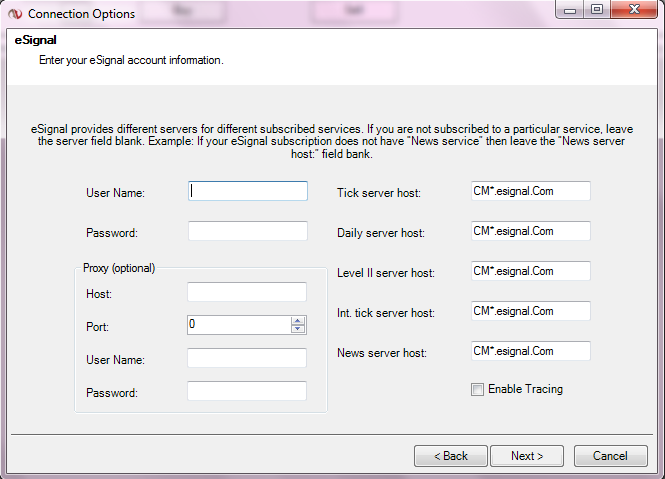Focus the eSignal User Name field
The height and width of the screenshot is (479, 665).
(248, 191)
